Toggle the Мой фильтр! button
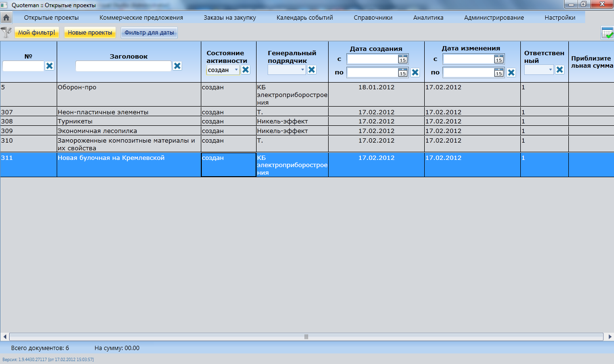 coord(37,33)
